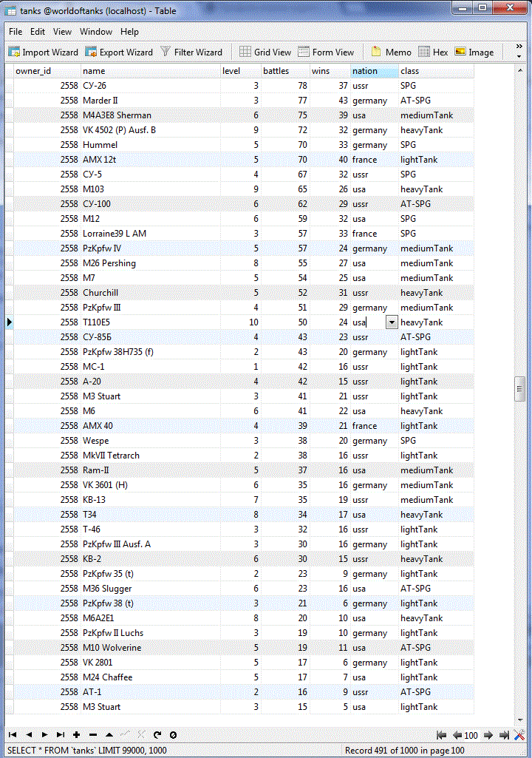Click the nation column header
Image resolution: width=532 pixels, height=758 pixels.
(375, 71)
